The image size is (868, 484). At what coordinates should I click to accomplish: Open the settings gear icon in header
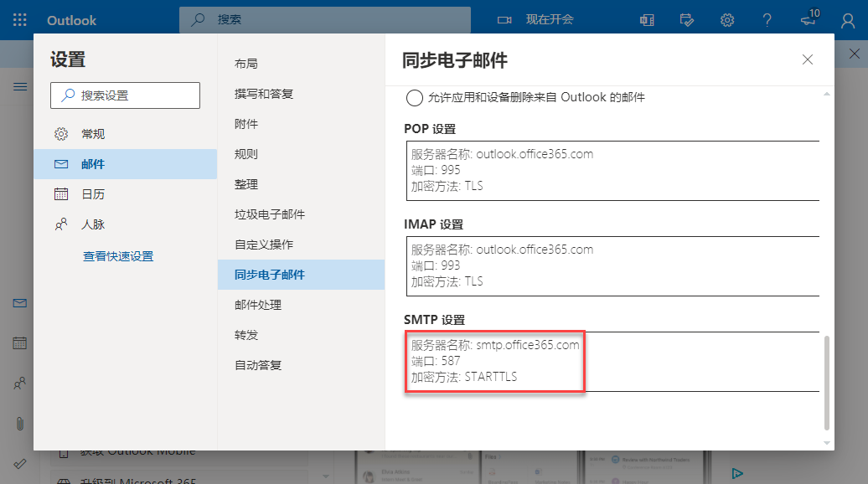click(x=727, y=20)
